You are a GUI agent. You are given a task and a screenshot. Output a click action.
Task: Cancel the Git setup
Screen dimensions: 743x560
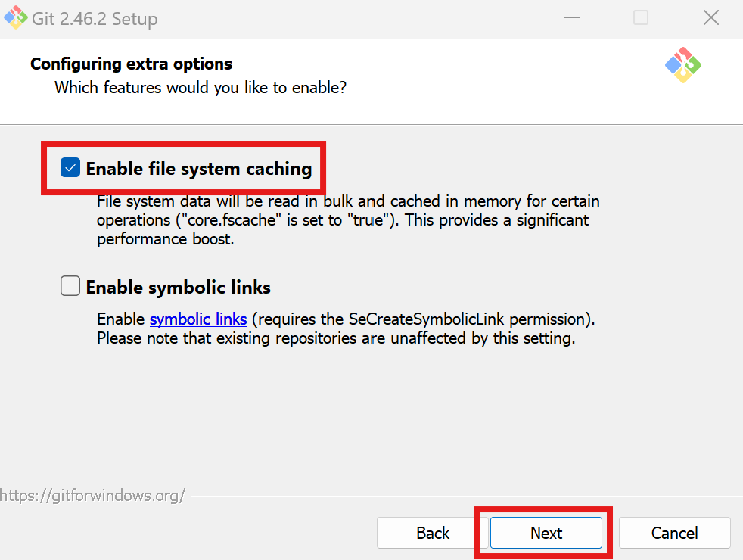[x=674, y=533]
